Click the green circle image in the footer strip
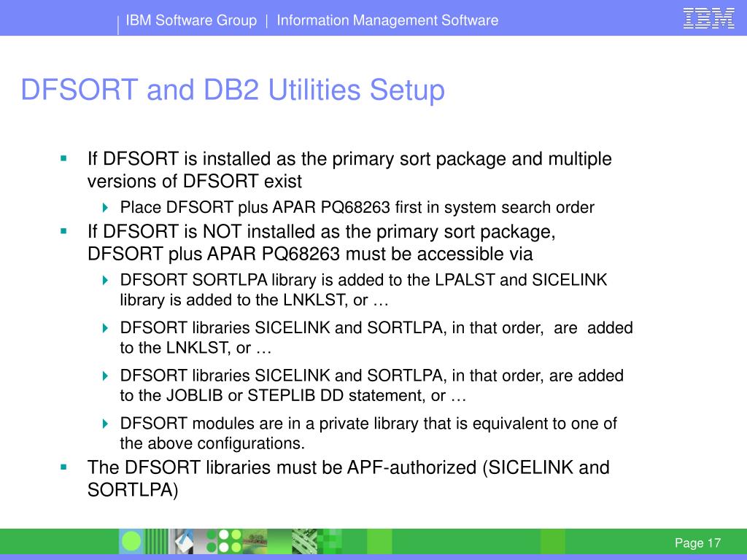Image resolution: width=747 pixels, height=560 pixels. pyautogui.click(x=131, y=542)
